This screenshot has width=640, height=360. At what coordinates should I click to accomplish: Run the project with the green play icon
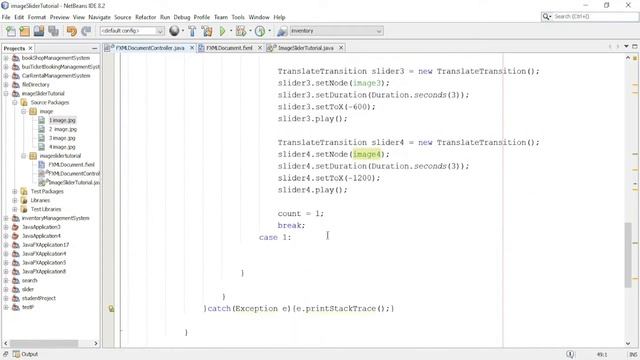click(x=222, y=31)
